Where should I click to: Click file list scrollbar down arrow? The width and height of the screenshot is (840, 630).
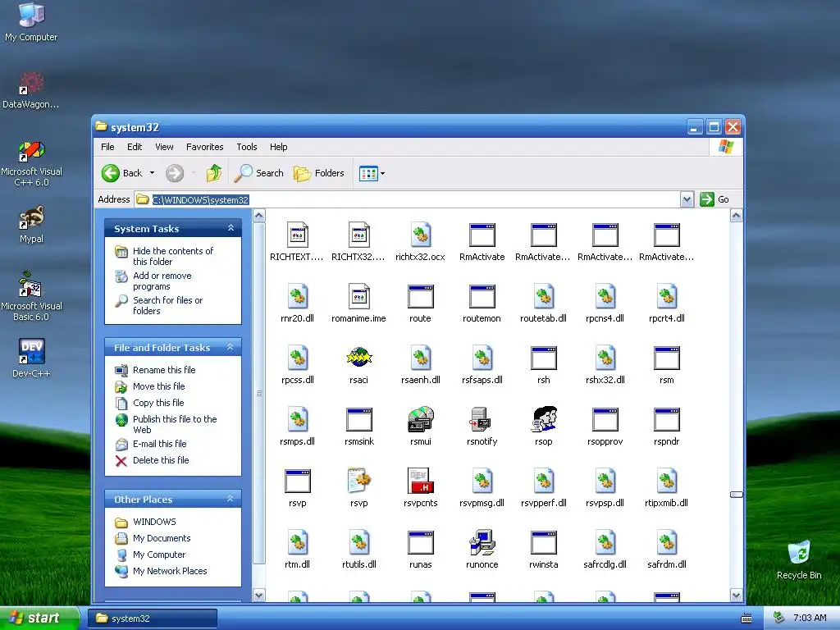tap(736, 596)
